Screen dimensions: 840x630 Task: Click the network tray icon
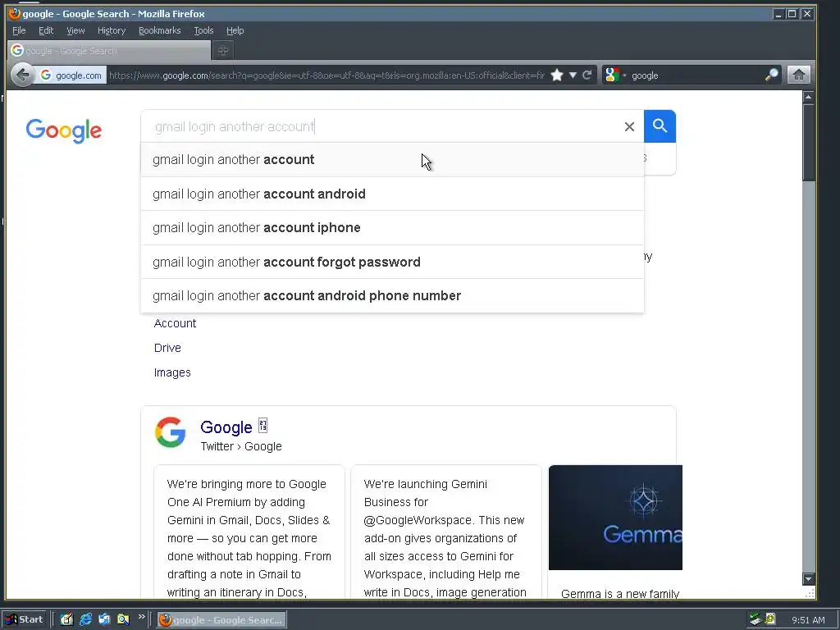[756, 620]
